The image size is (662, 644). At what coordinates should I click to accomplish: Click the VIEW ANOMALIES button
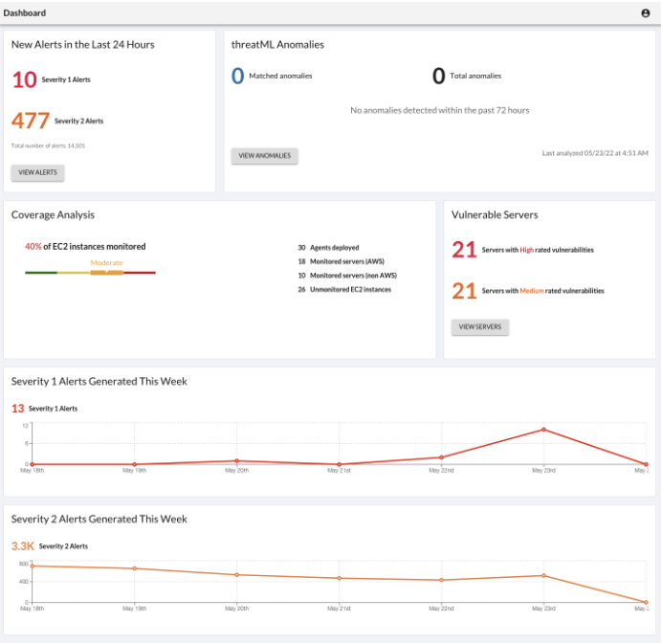(264, 155)
